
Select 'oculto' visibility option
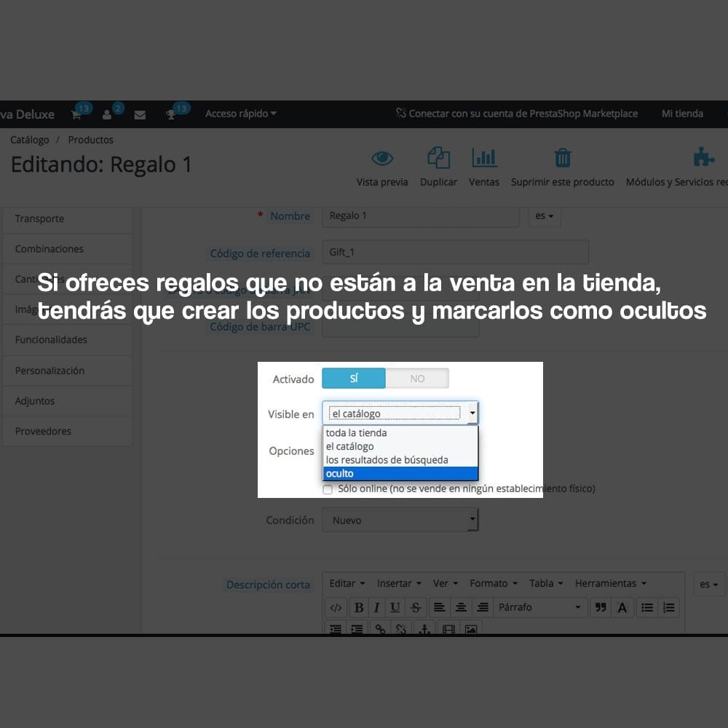pos(400,473)
